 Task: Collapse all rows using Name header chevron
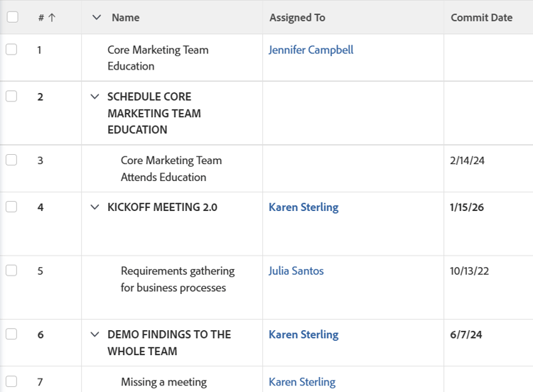97,18
